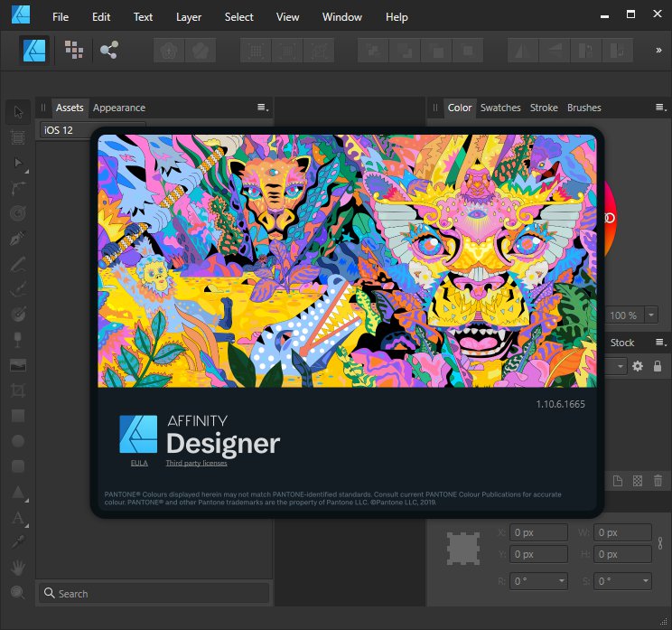
Task: Select the Fill tool
Action: pyautogui.click(x=18, y=315)
